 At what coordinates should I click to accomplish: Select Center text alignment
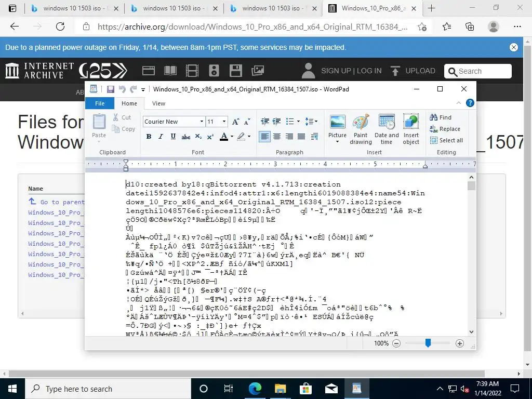tap(277, 137)
